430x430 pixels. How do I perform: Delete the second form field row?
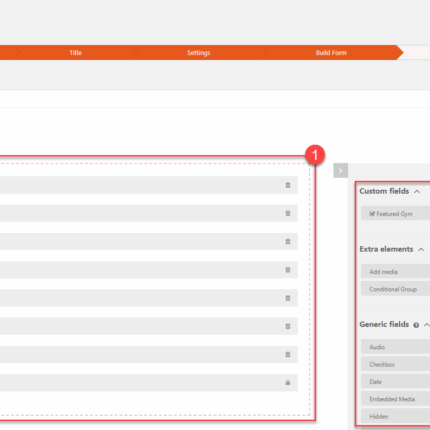click(288, 213)
